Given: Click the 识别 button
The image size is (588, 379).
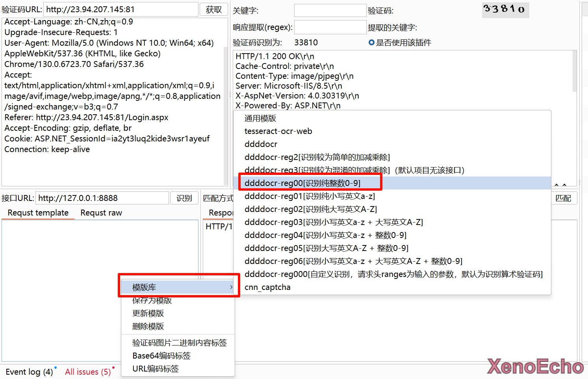Looking at the screenshot, I should pyautogui.click(x=184, y=198).
